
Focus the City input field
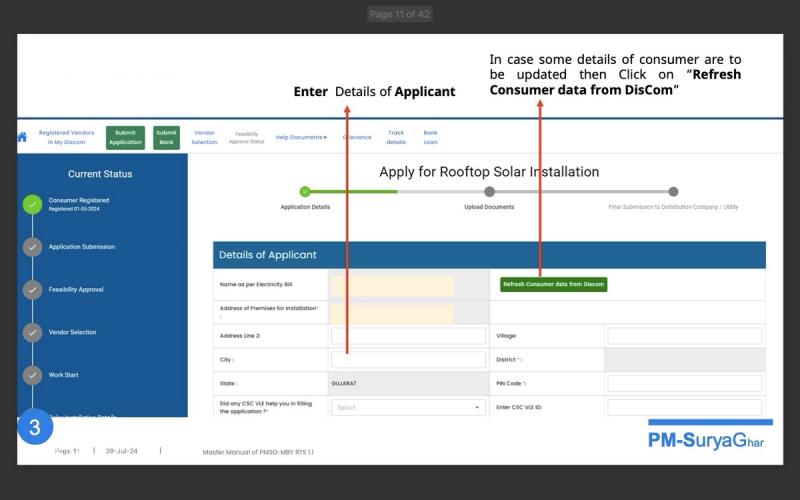tap(408, 360)
